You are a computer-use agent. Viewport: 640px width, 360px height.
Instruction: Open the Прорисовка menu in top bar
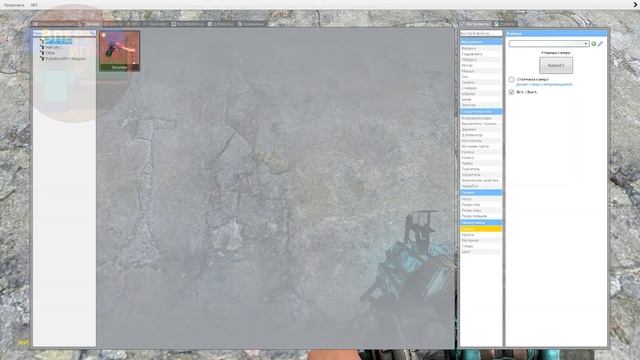14,5
